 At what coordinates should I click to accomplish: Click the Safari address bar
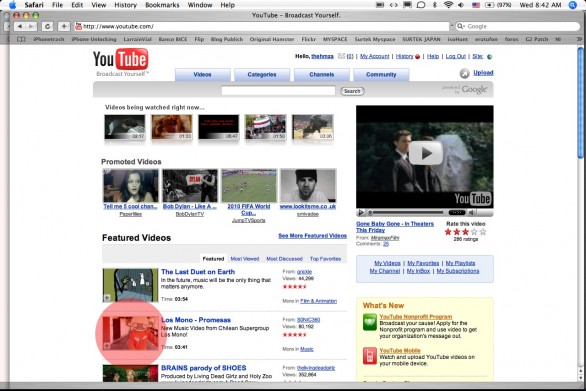click(x=262, y=26)
